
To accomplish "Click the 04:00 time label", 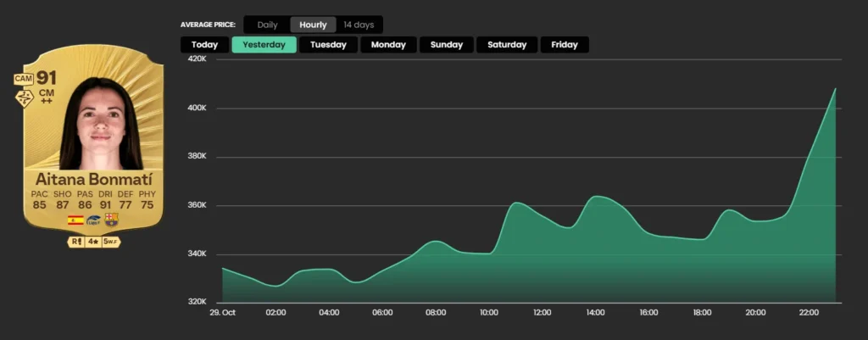I will tap(330, 313).
